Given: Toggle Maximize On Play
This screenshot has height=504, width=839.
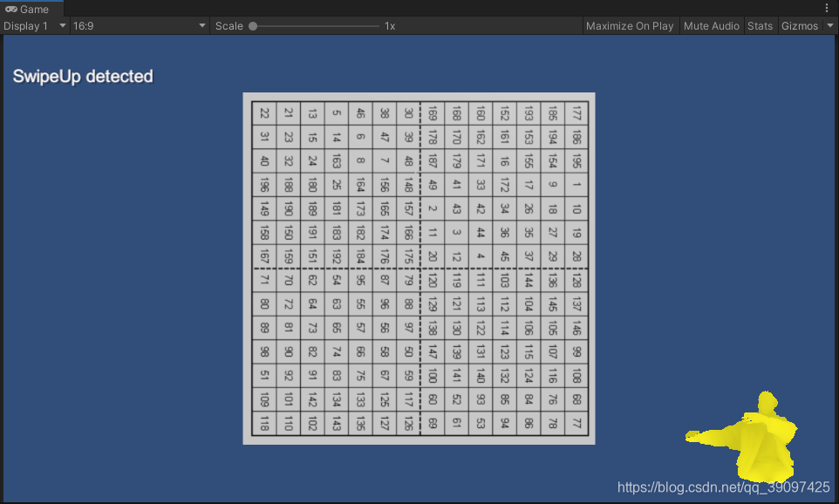Looking at the screenshot, I should (630, 25).
